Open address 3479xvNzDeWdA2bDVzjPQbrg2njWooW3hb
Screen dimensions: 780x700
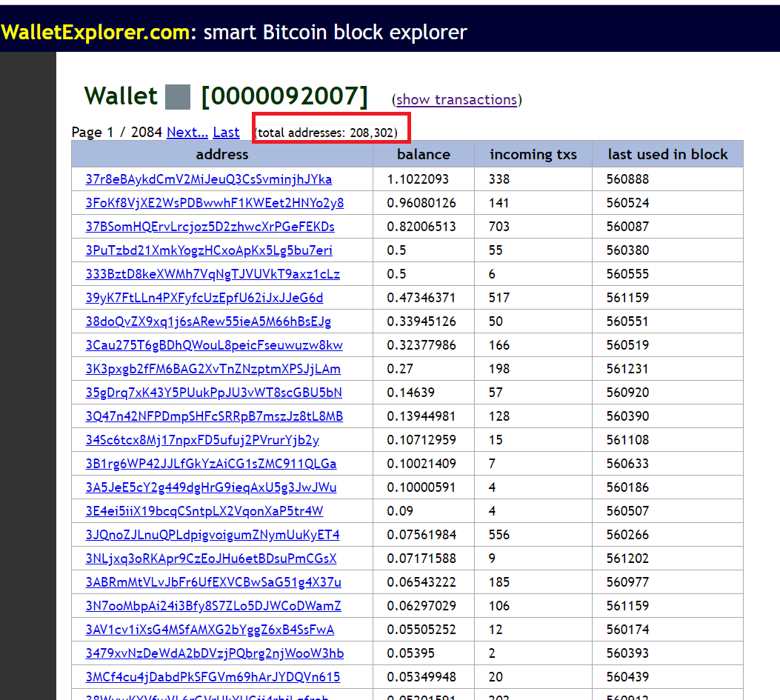215,654
